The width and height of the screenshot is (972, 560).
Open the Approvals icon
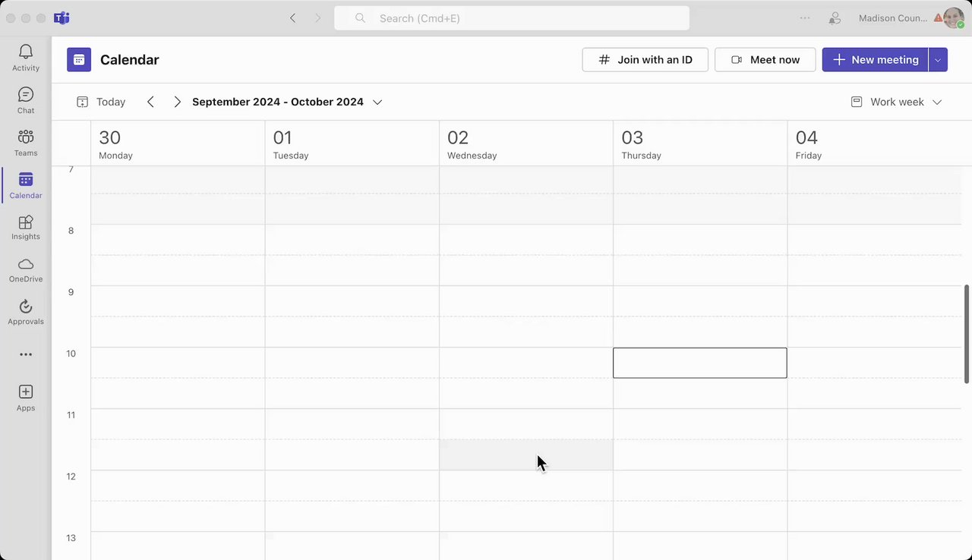[x=26, y=307]
